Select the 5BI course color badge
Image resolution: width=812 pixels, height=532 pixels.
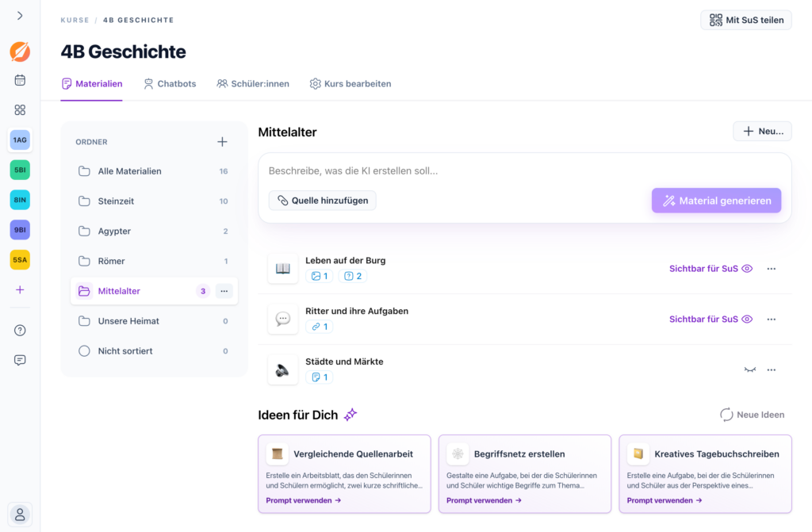(x=20, y=170)
